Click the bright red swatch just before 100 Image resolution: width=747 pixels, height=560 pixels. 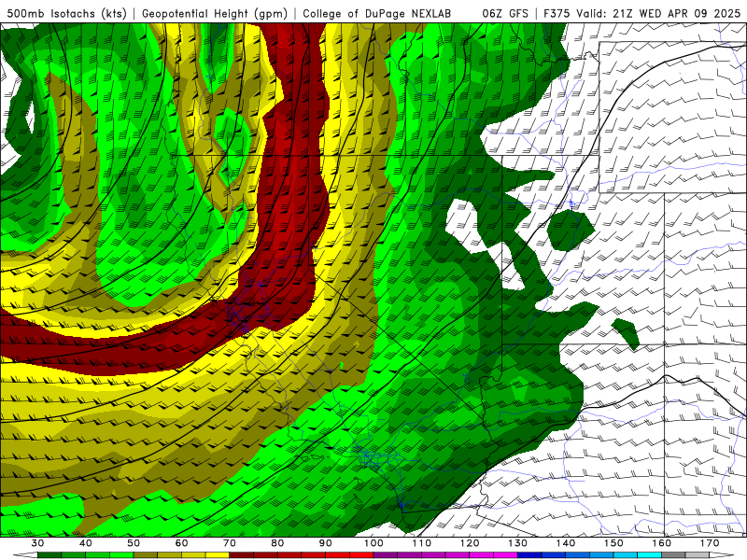tap(362, 555)
